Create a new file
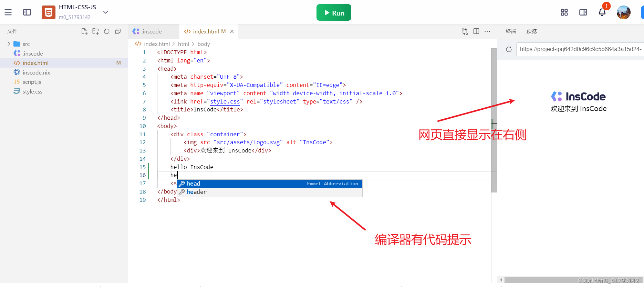The image size is (644, 287). tap(84, 31)
